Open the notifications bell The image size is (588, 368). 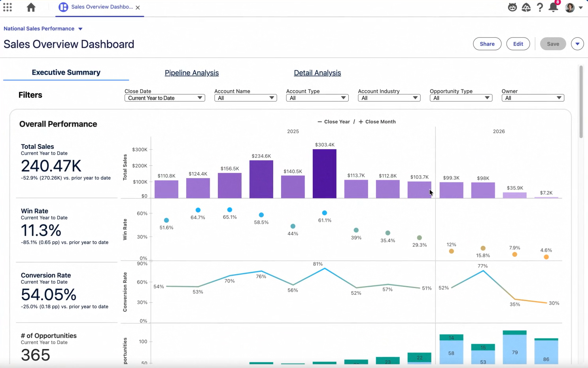(x=553, y=7)
